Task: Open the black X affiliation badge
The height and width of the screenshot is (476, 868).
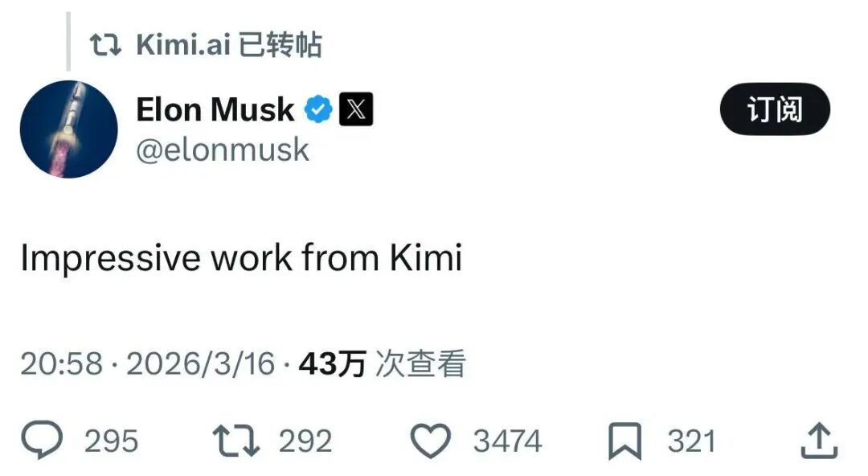Action: [x=356, y=109]
